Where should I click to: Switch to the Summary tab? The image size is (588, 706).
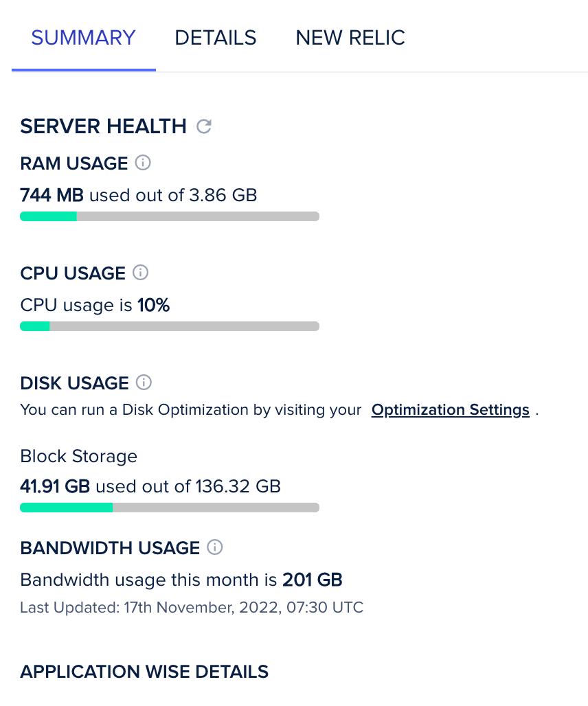(x=83, y=38)
